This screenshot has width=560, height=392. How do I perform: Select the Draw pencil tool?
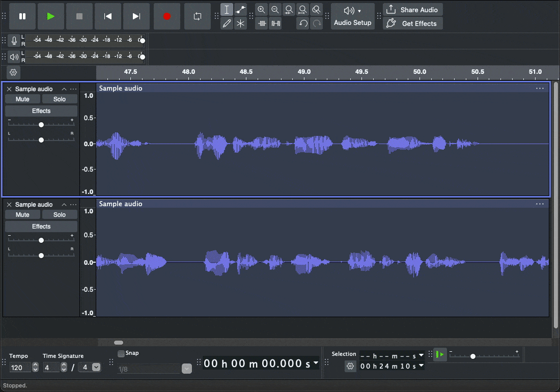tap(227, 23)
